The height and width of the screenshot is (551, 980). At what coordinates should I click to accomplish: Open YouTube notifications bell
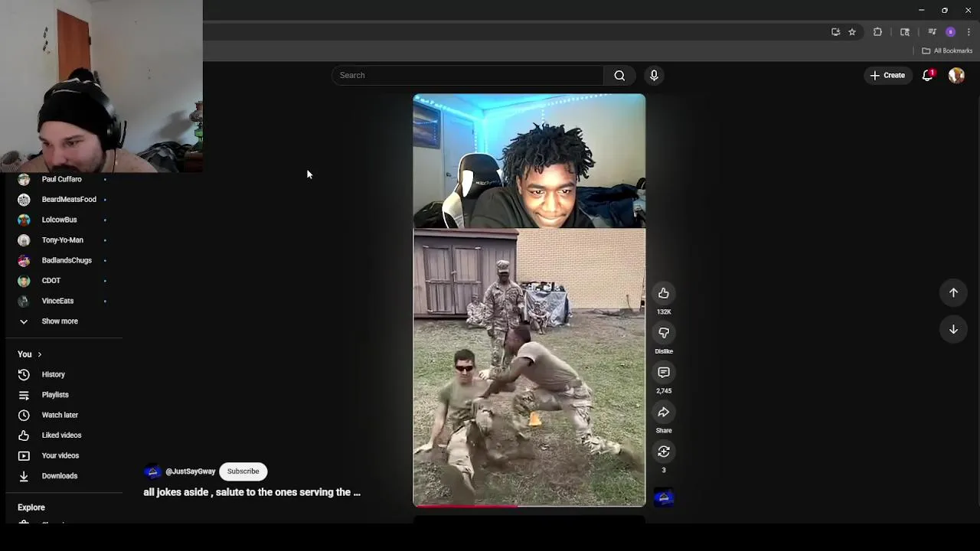click(928, 75)
